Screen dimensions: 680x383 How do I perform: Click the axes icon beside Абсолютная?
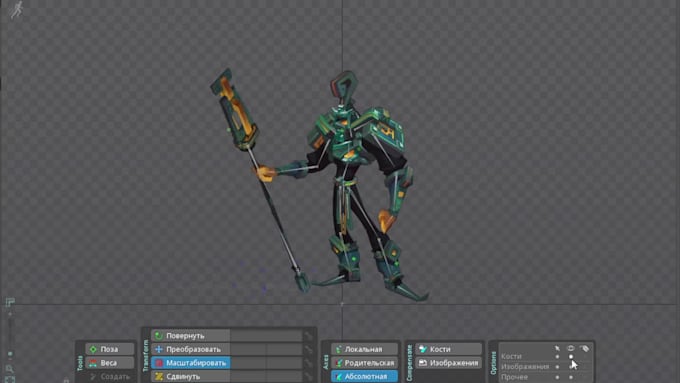[339, 376]
